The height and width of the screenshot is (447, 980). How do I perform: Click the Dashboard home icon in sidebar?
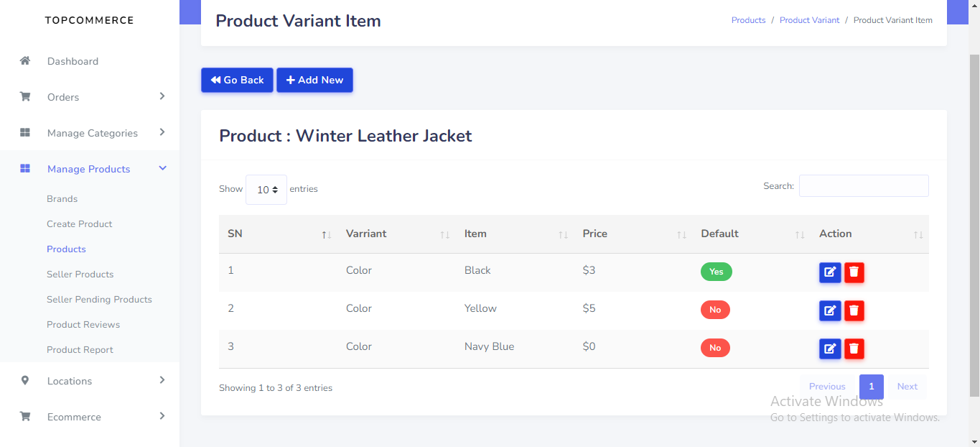coord(25,61)
